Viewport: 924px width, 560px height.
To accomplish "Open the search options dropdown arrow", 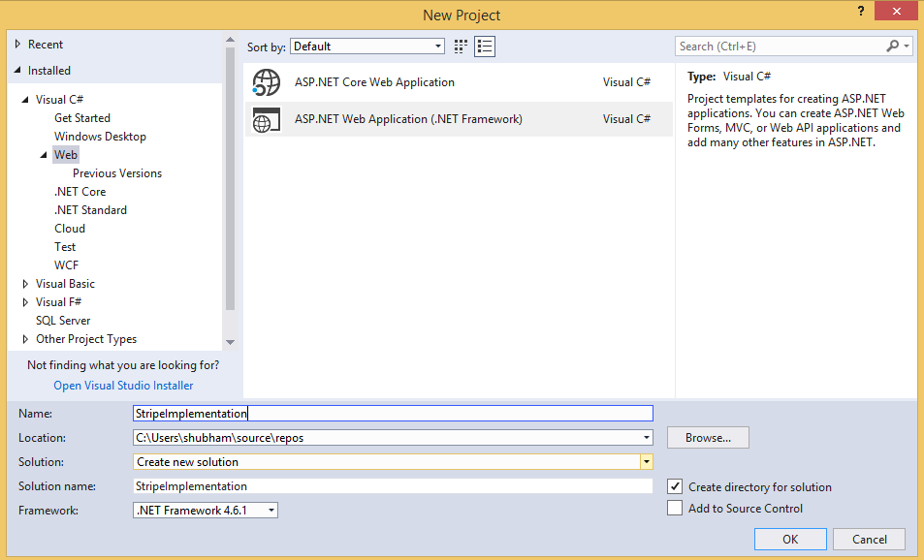I will (907, 46).
